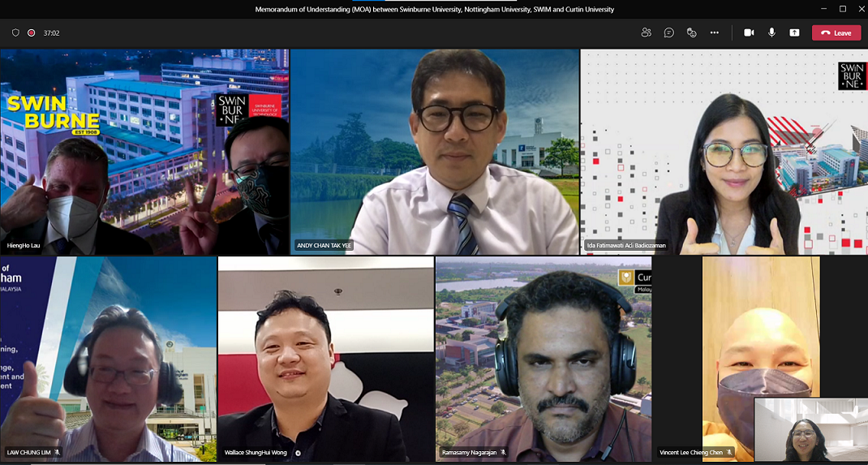The height and width of the screenshot is (465, 868).
Task: Click the red Leave button
Action: [836, 32]
